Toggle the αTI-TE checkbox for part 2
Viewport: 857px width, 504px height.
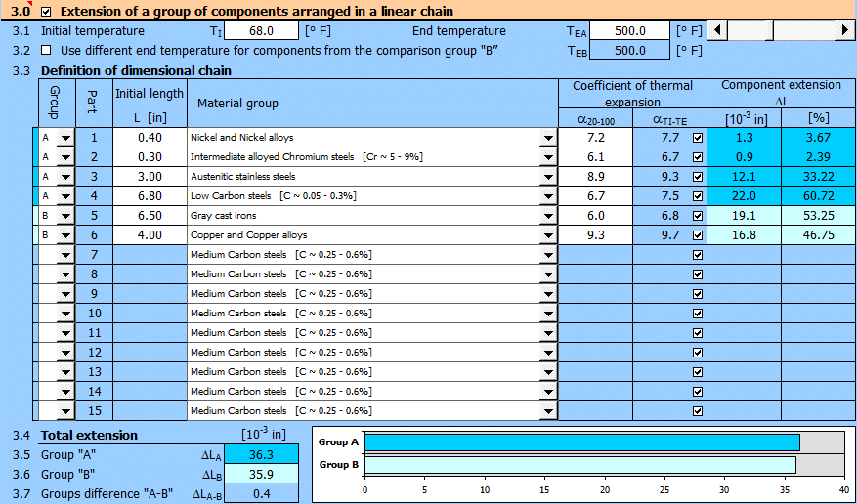coord(698,157)
